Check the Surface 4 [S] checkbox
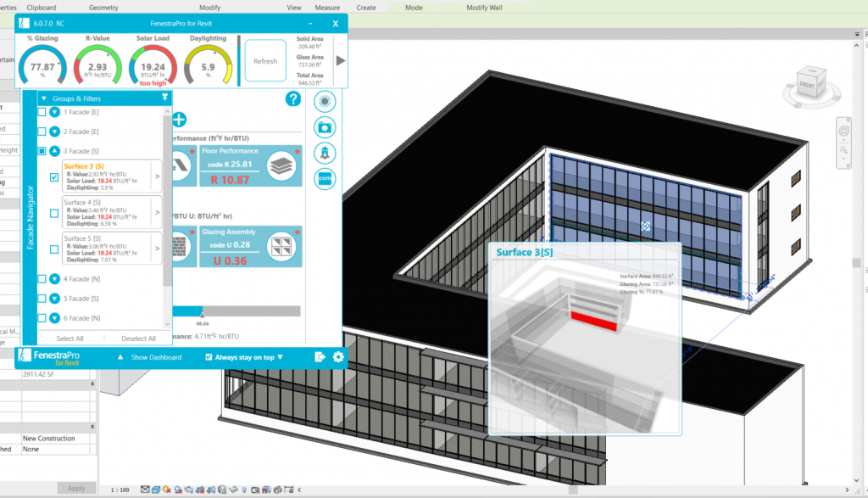The image size is (868, 498). click(x=54, y=213)
